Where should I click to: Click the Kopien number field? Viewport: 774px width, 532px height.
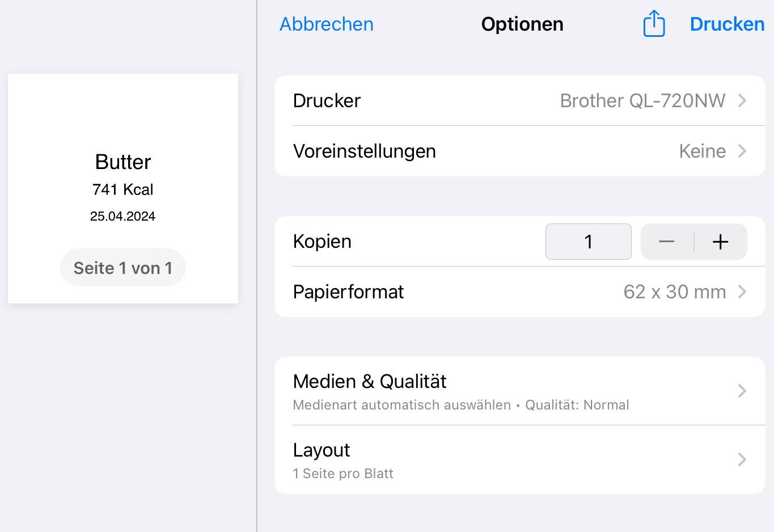coord(588,242)
